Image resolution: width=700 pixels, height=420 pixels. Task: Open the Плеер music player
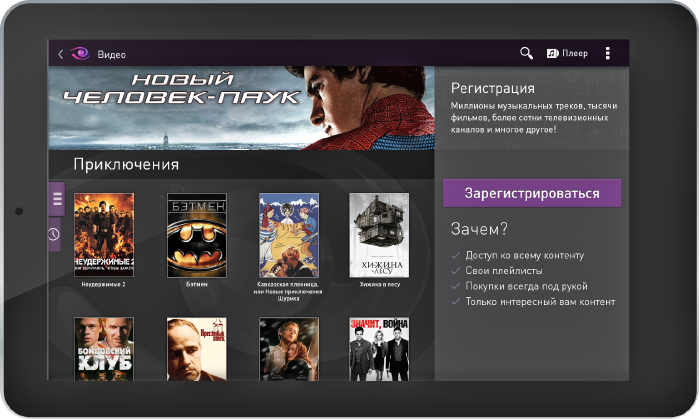(567, 53)
